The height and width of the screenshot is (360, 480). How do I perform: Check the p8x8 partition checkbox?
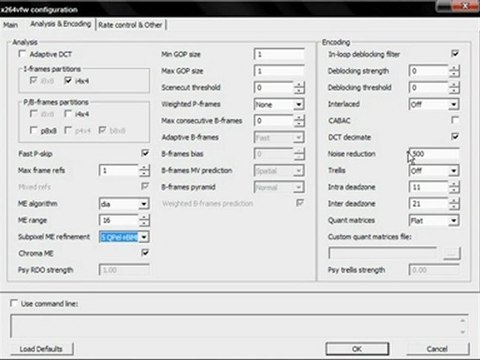pos(33,130)
